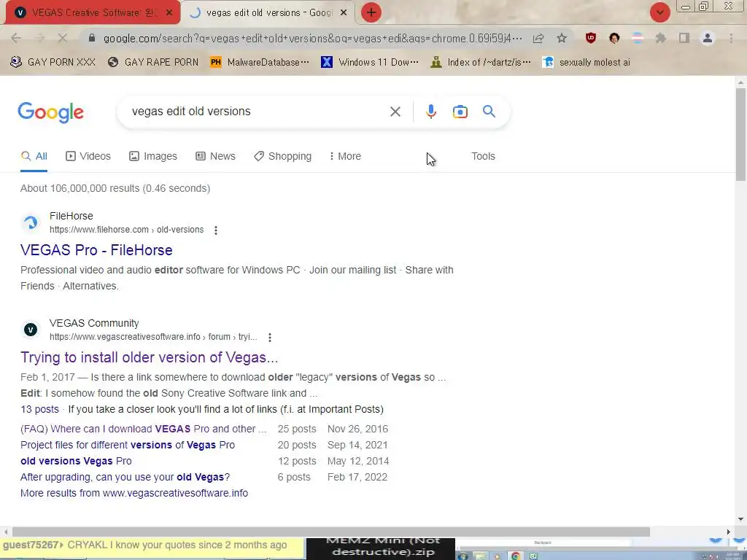
Task: Switch to Images results
Action: (153, 156)
